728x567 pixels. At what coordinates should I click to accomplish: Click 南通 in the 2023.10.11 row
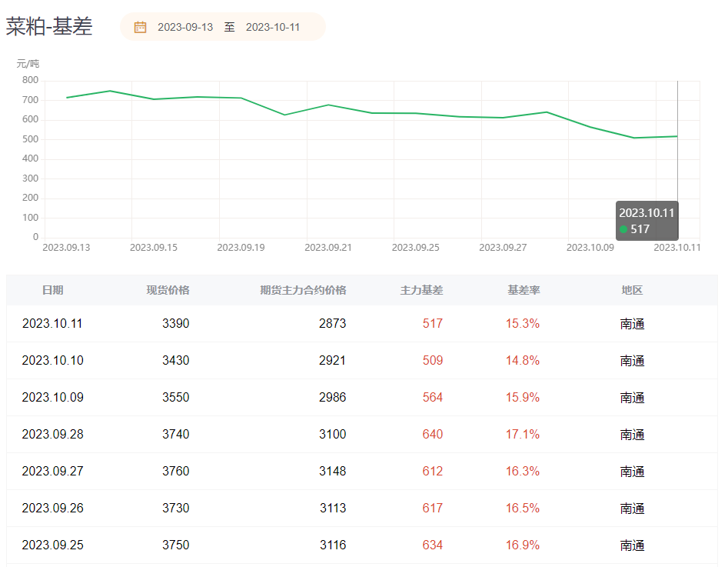[x=632, y=324]
